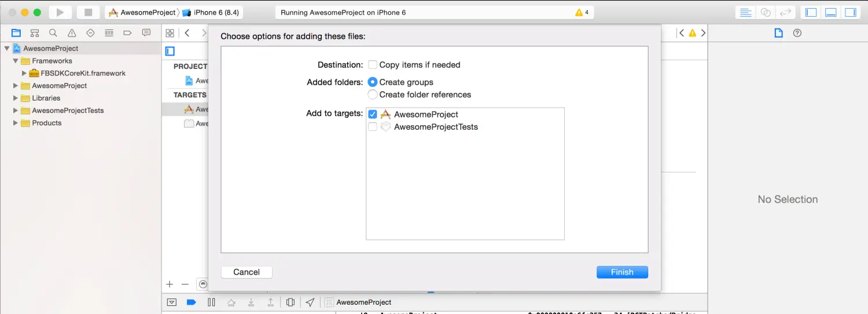
Task: Click the Stop button in toolbar
Action: [88, 12]
